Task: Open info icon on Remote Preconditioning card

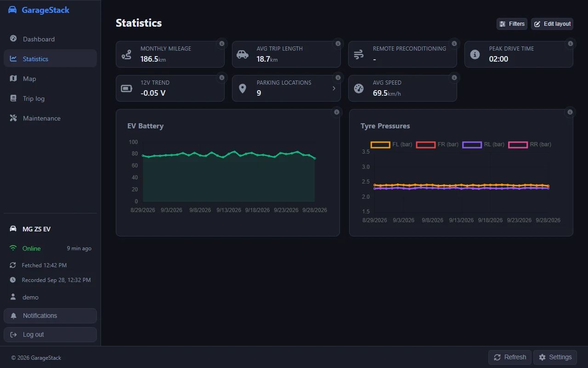Action: 454,44
